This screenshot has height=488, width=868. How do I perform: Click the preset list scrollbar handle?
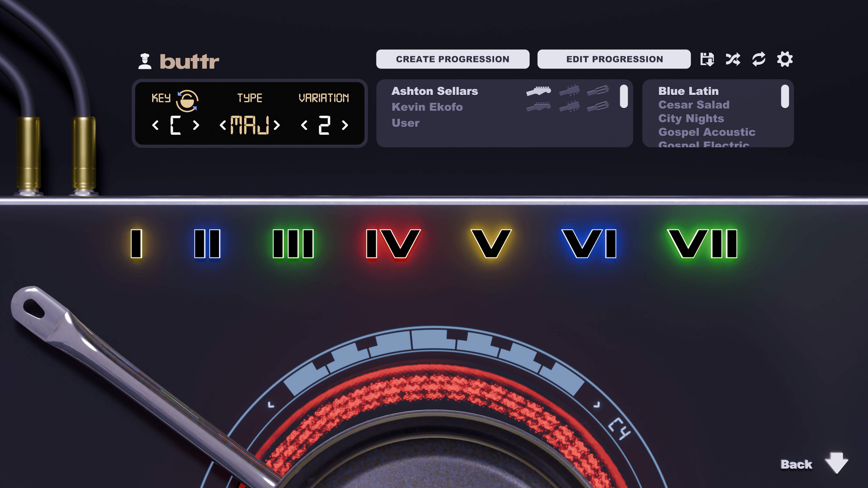pyautogui.click(x=785, y=96)
